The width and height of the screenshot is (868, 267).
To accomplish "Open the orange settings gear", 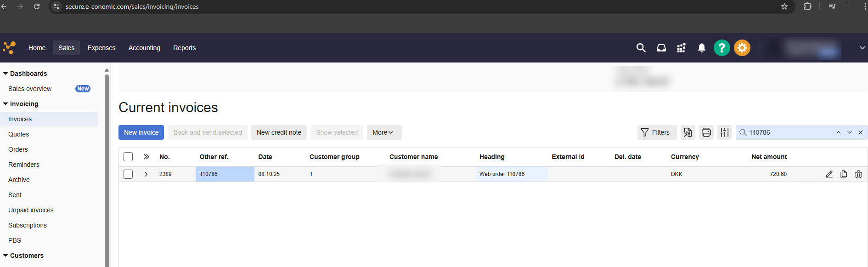I will (742, 48).
